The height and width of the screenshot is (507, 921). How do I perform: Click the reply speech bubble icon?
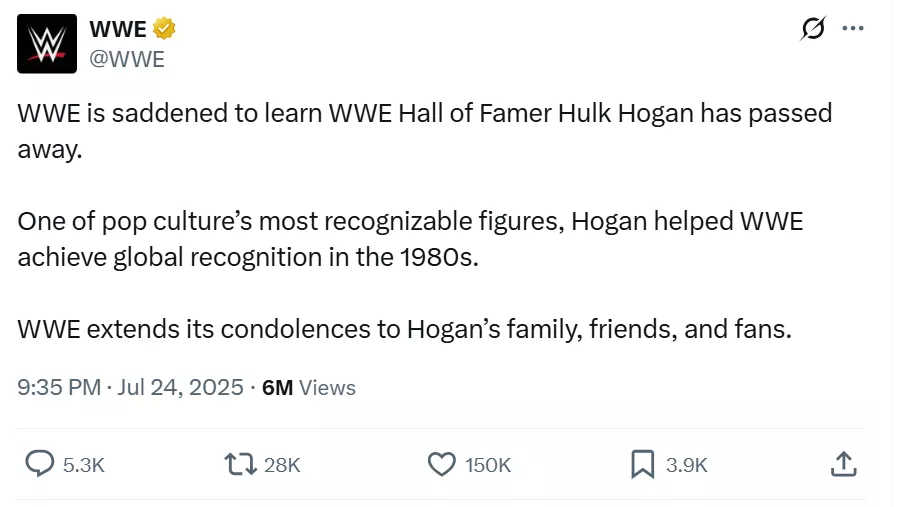39,464
